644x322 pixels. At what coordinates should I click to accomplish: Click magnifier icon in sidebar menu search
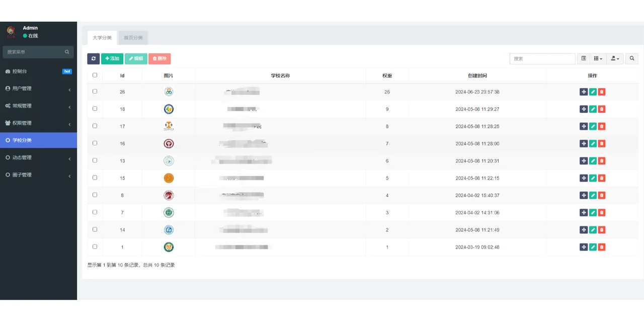pos(67,52)
